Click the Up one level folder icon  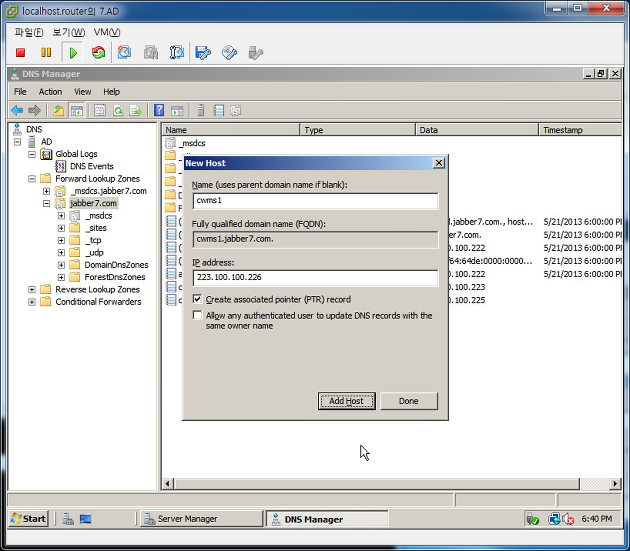tap(59, 110)
